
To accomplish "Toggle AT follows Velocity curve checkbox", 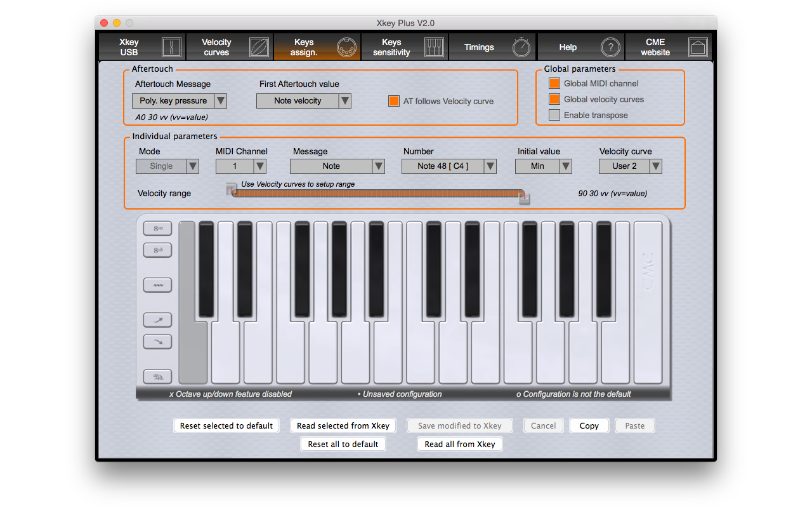I will point(394,101).
